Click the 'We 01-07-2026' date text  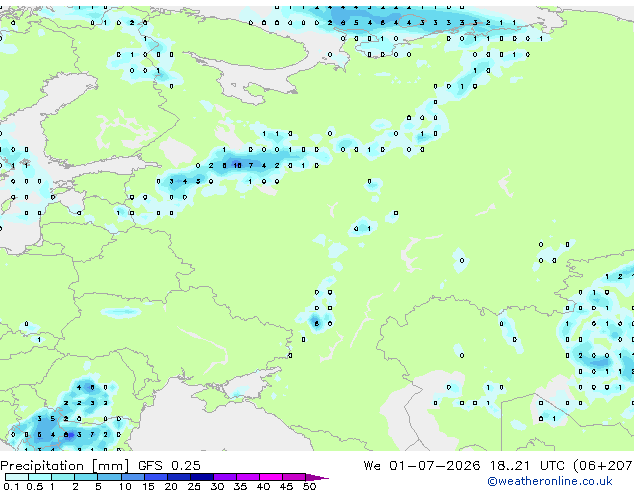(x=422, y=466)
